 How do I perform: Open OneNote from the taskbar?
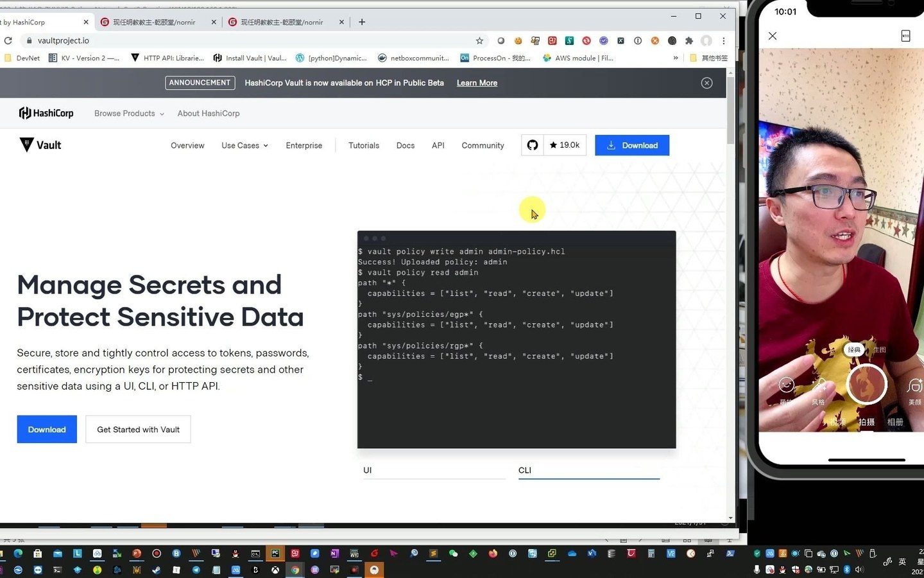click(x=334, y=553)
